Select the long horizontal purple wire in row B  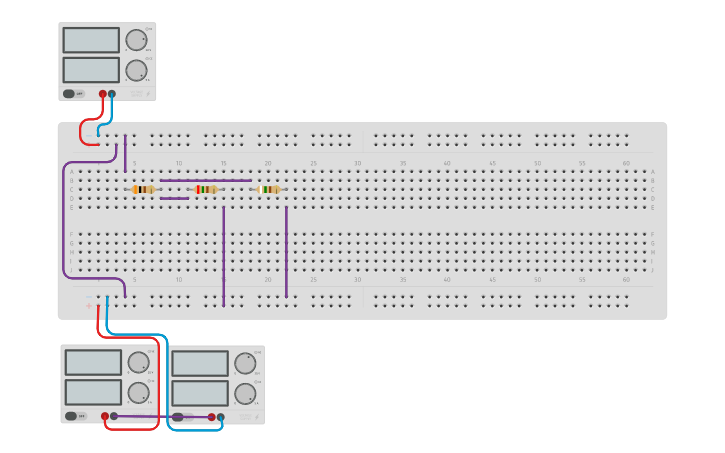(205, 180)
